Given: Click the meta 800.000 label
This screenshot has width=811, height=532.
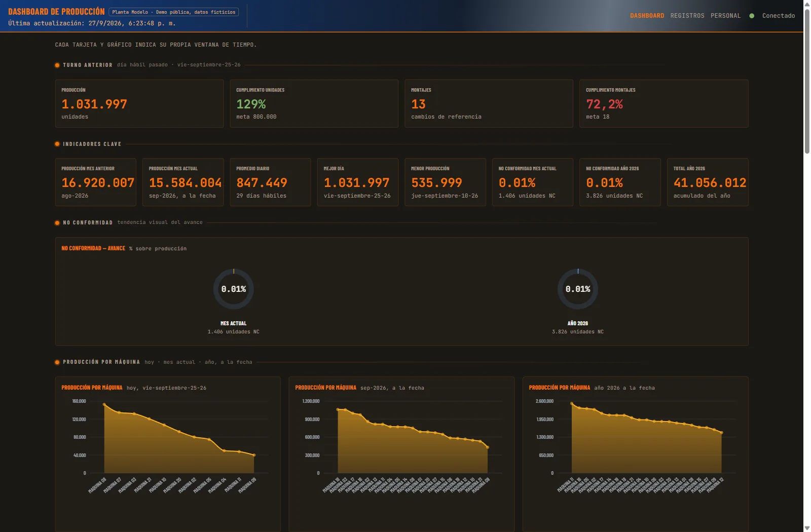Looking at the screenshot, I should [x=256, y=117].
